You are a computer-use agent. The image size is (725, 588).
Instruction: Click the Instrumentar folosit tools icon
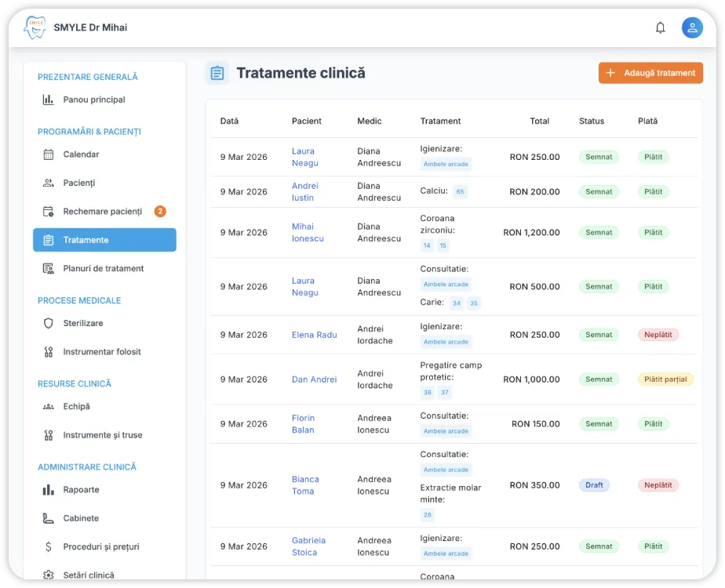[48, 351]
